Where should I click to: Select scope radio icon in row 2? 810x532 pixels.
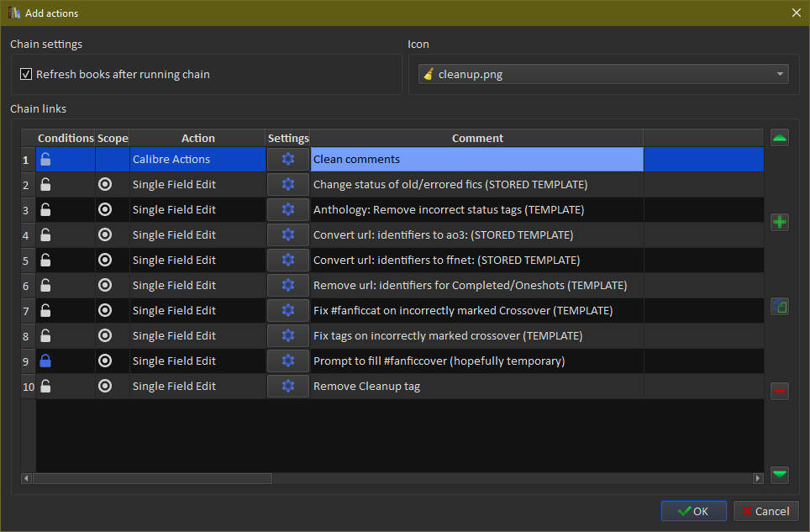pyautogui.click(x=105, y=185)
